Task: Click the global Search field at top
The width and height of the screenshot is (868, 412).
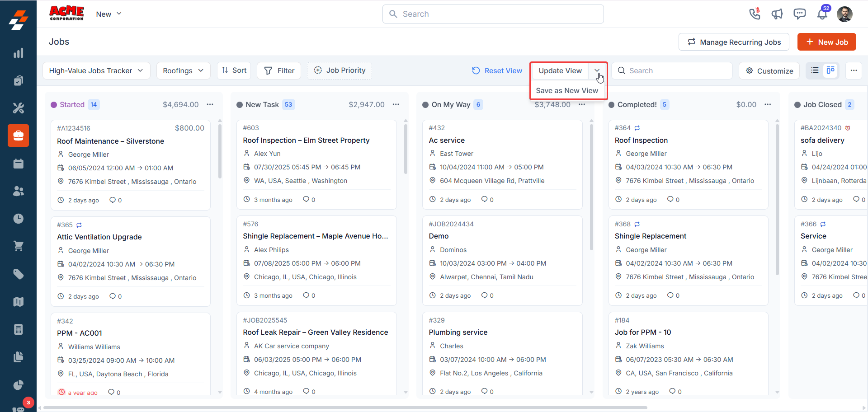Action: click(x=493, y=14)
